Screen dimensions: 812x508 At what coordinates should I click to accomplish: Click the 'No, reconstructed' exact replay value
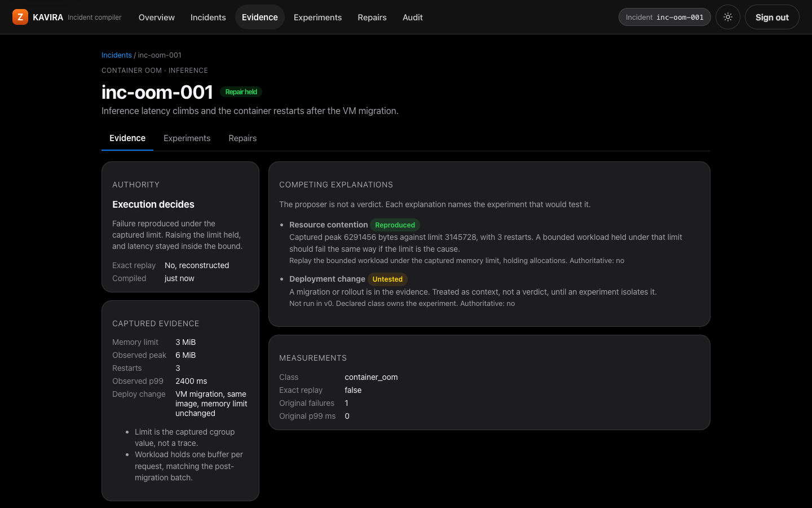pos(197,265)
